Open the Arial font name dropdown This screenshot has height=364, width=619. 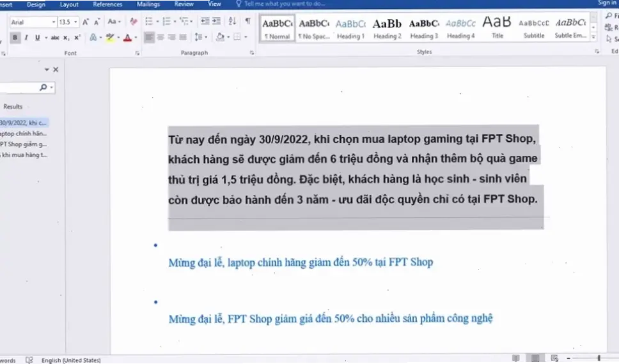(x=54, y=22)
